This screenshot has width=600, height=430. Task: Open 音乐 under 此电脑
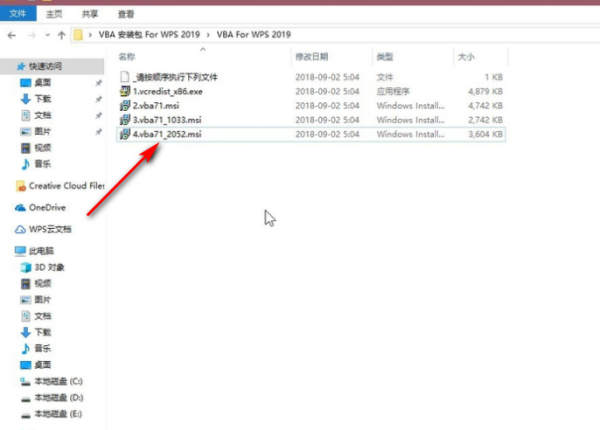coord(42,349)
